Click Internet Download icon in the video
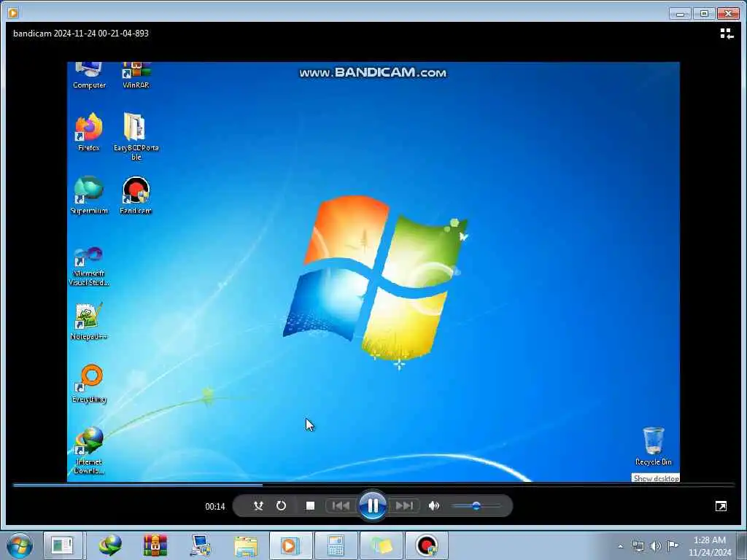 [x=89, y=451]
